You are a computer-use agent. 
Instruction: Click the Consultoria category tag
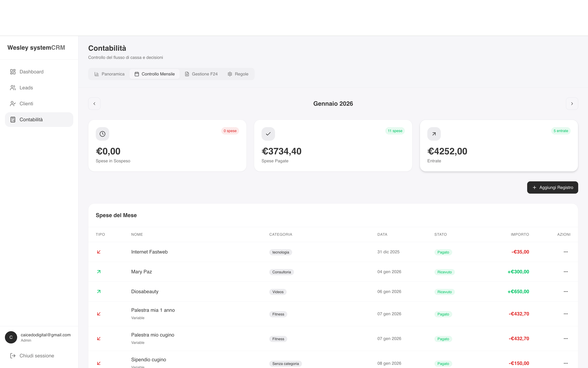(281, 272)
